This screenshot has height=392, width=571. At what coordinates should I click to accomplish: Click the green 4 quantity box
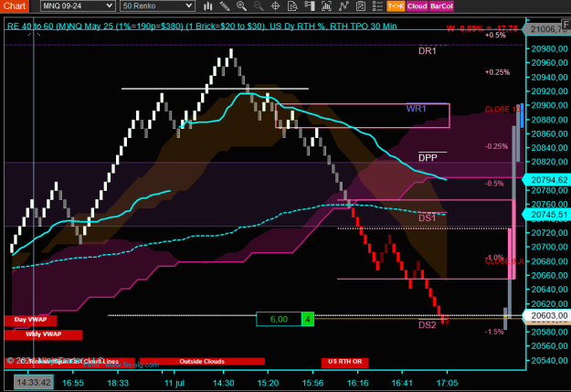click(x=308, y=319)
